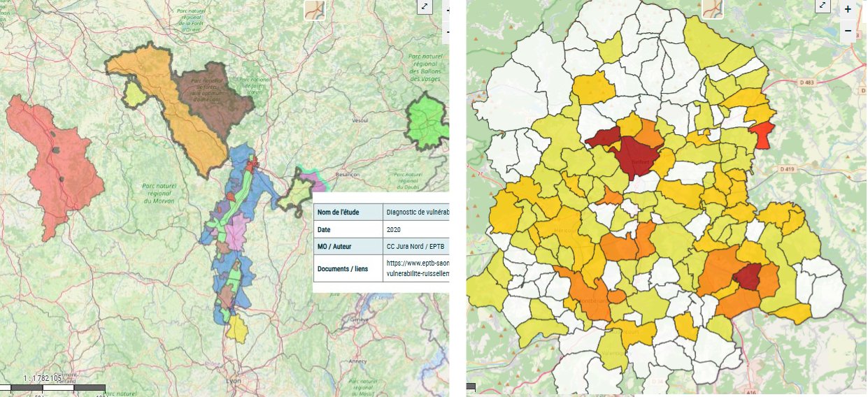Expand the right map to fullscreen
The image size is (868, 397).
[823, 6]
